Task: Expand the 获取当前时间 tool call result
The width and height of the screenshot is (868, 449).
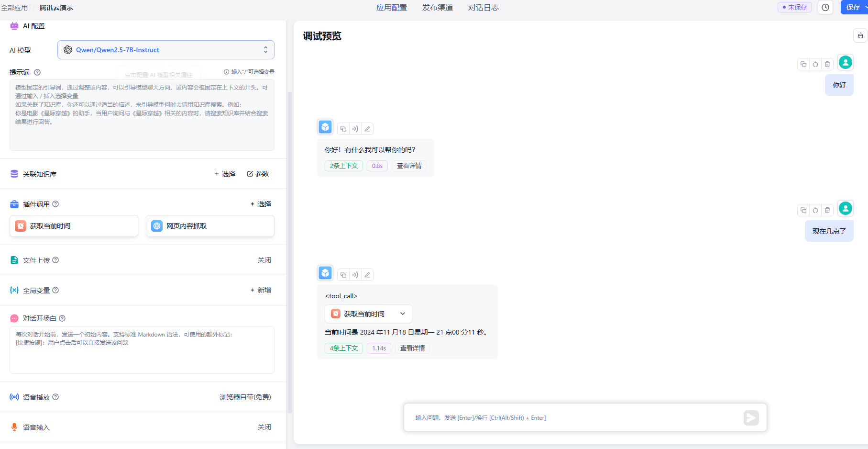Action: 369,314
